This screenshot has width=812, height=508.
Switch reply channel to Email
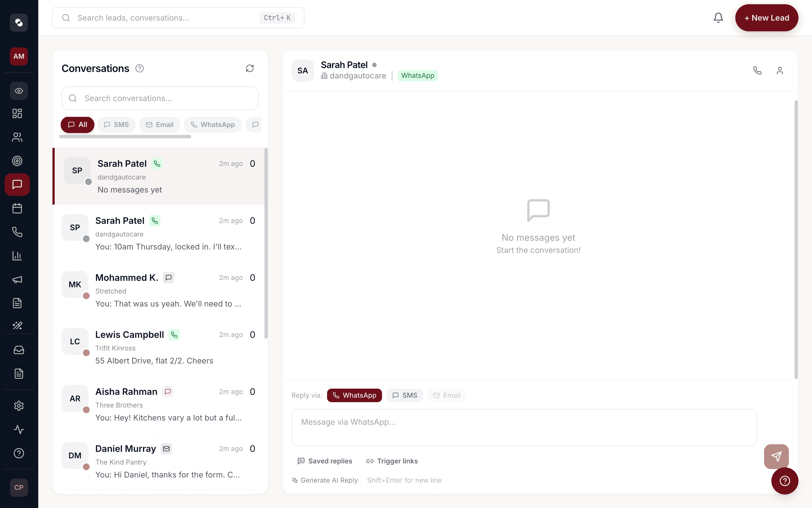(447, 395)
